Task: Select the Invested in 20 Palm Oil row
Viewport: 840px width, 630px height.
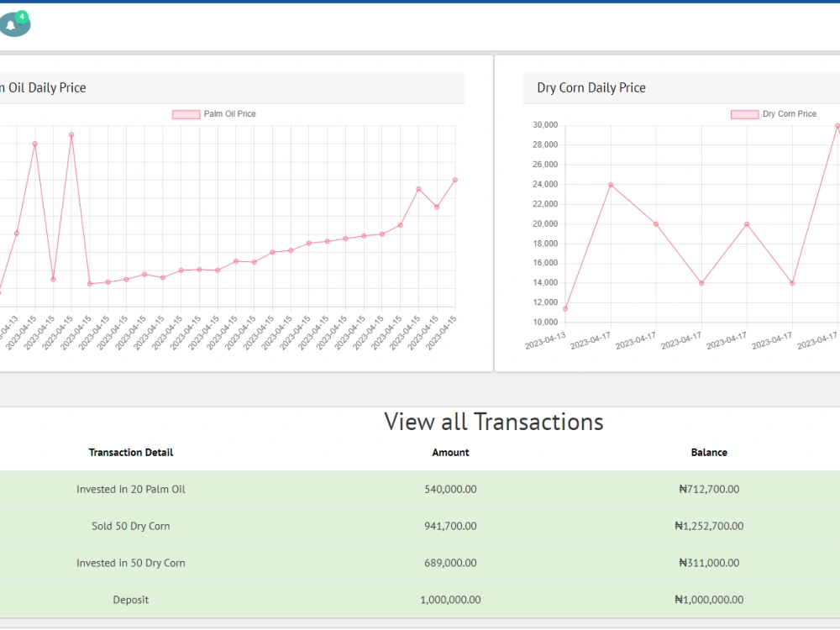Action: click(420, 489)
